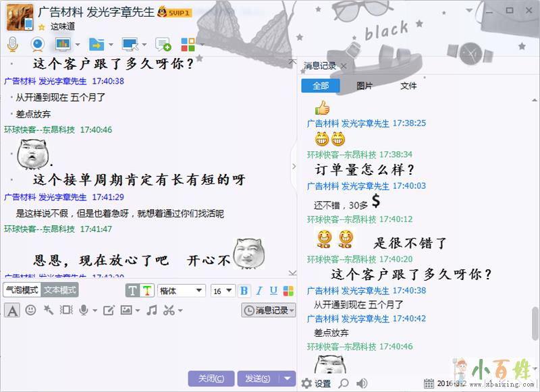Click the 关闭(C) close button
This screenshot has height=392, width=540.
pyautogui.click(x=211, y=379)
